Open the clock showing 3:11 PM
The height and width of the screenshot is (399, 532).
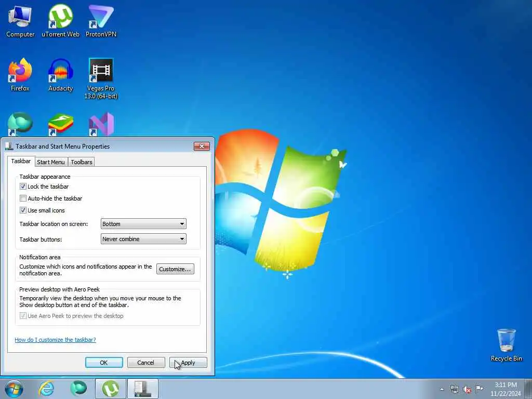click(x=506, y=389)
